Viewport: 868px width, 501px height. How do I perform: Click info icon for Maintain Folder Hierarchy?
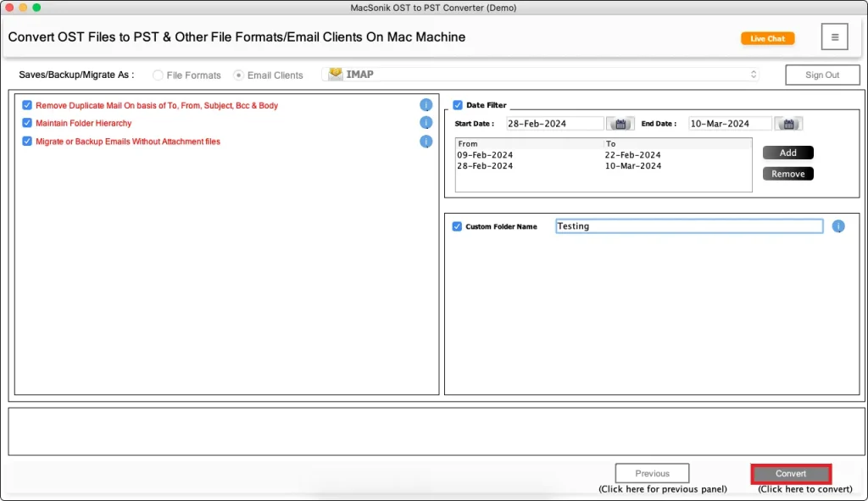click(x=426, y=123)
